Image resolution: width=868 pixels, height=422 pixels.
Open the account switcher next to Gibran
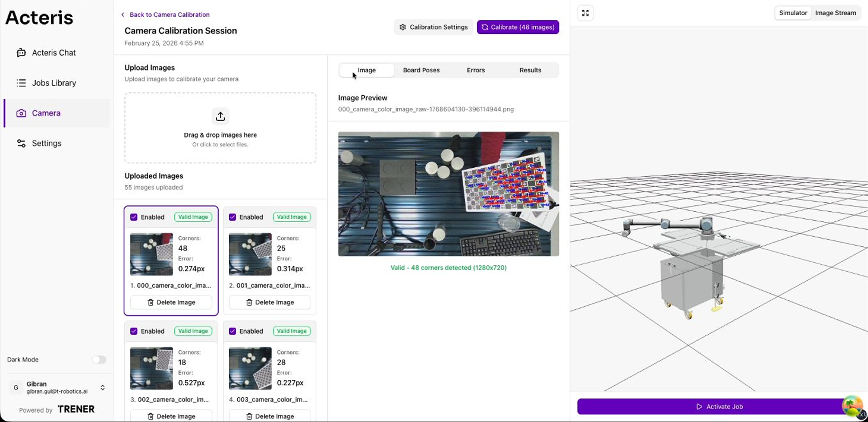tap(102, 387)
